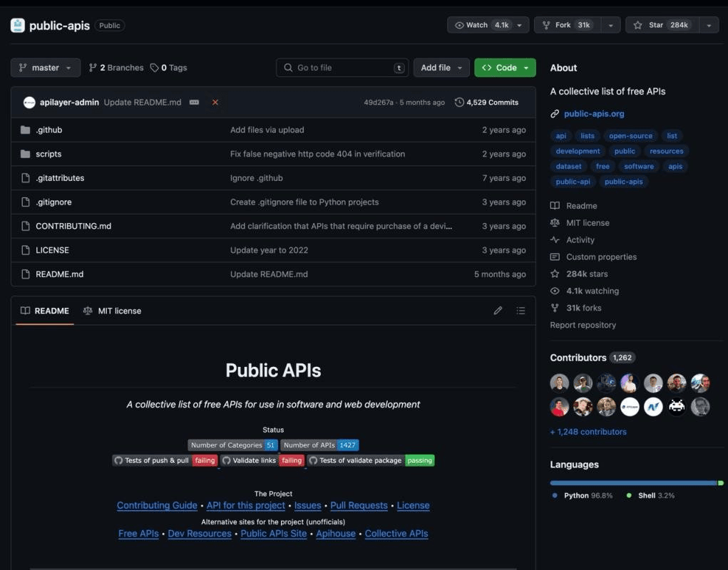Click the public-apis repository avatar icon
The width and height of the screenshot is (728, 570).
point(18,25)
